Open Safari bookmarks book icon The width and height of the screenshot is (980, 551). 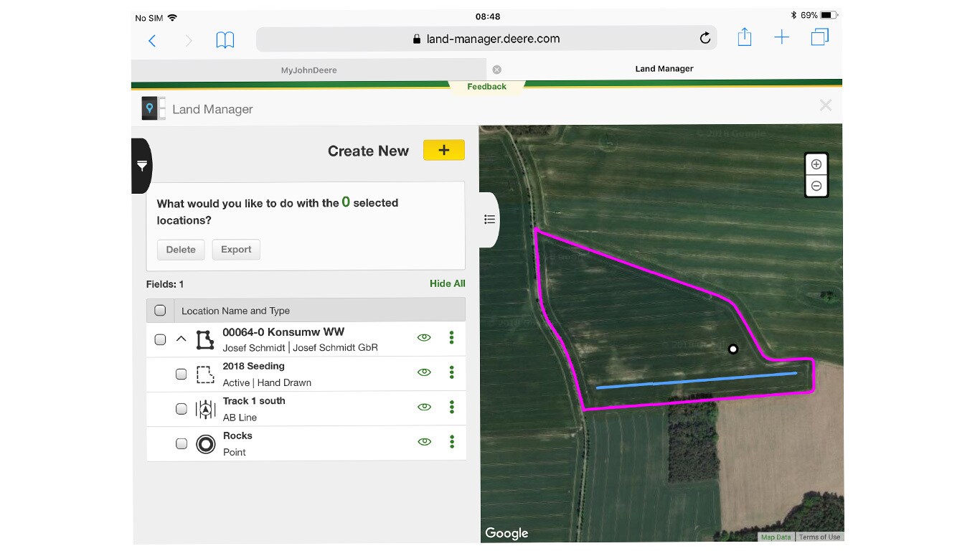click(225, 39)
